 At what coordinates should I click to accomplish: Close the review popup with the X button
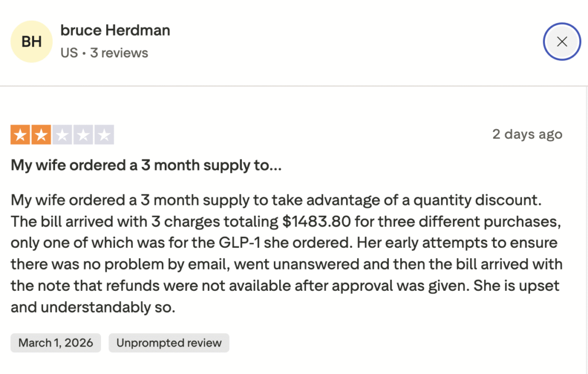[x=562, y=41]
